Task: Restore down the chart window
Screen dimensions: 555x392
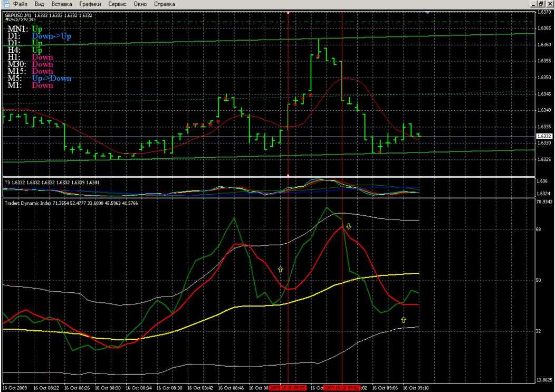Action: click(x=541, y=4)
